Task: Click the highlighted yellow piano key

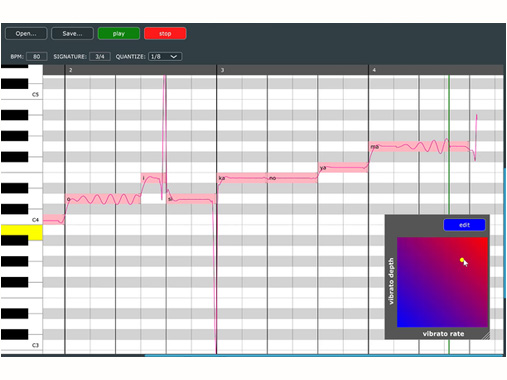Action: 22,232
